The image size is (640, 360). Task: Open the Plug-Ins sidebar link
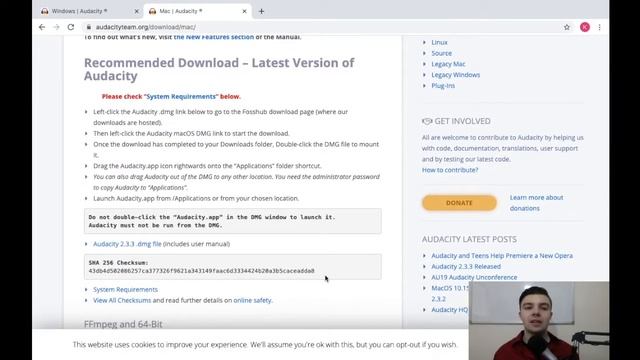443,86
